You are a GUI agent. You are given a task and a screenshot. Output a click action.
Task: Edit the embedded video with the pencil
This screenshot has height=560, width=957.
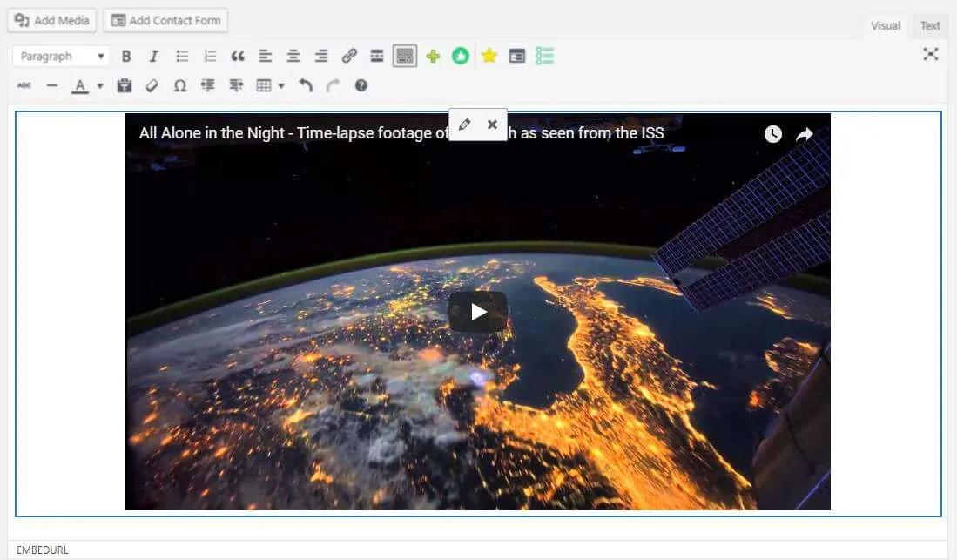(x=464, y=125)
